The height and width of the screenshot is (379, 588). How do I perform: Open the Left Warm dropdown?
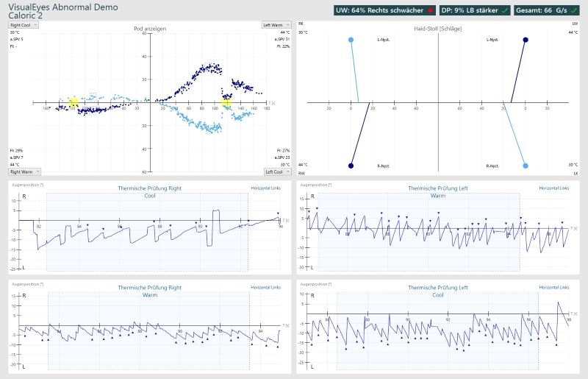click(x=276, y=24)
